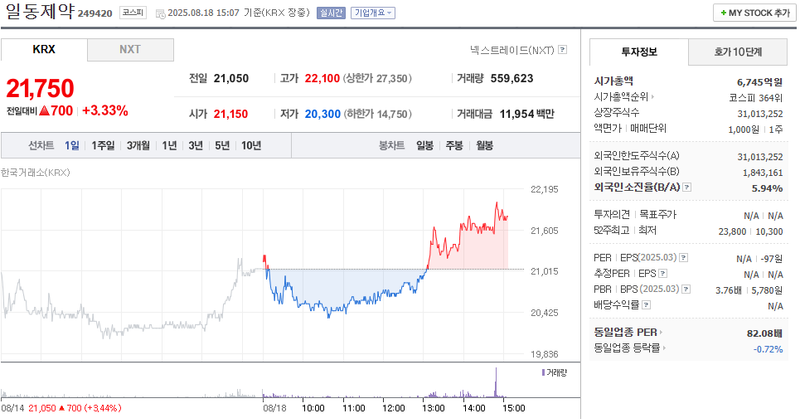The width and height of the screenshot is (800, 419).
Task: Click the 거래대금 value 11,954 백만
Action: (x=527, y=114)
